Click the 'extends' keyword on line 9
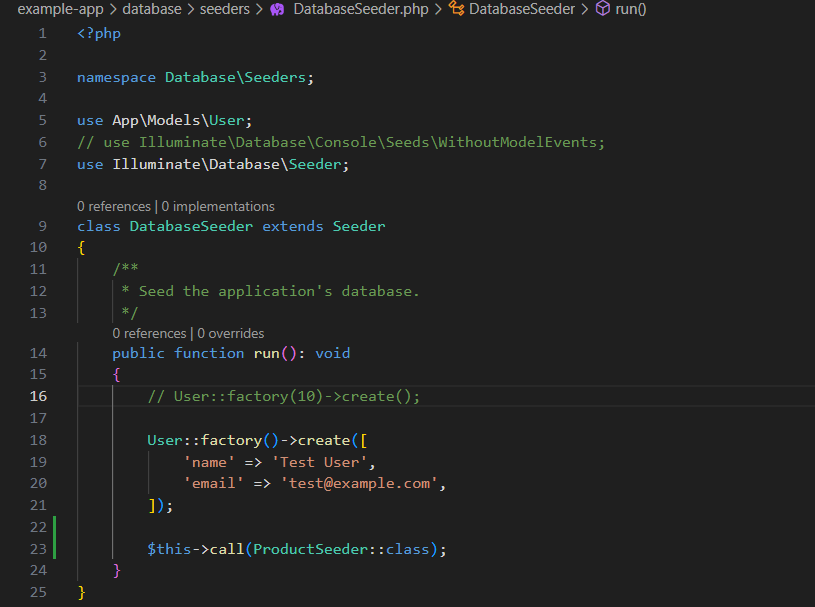This screenshot has height=607, width=815. point(293,227)
